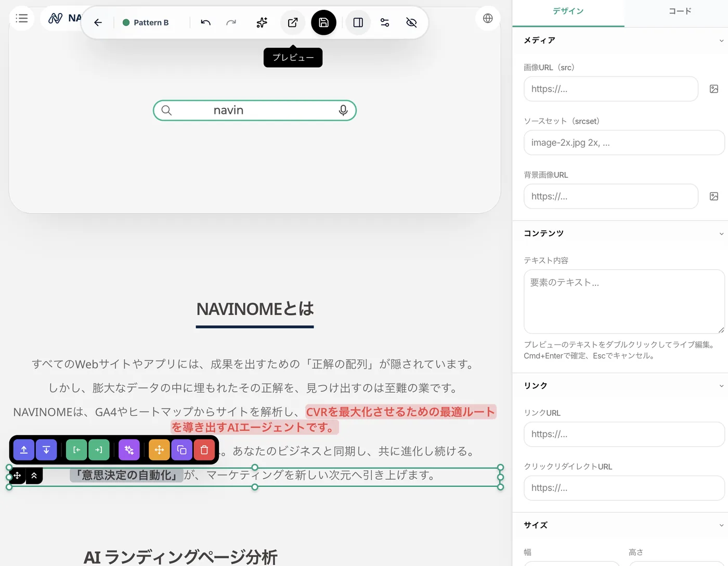
Task: Collapse the メディア section
Action: [721, 41]
